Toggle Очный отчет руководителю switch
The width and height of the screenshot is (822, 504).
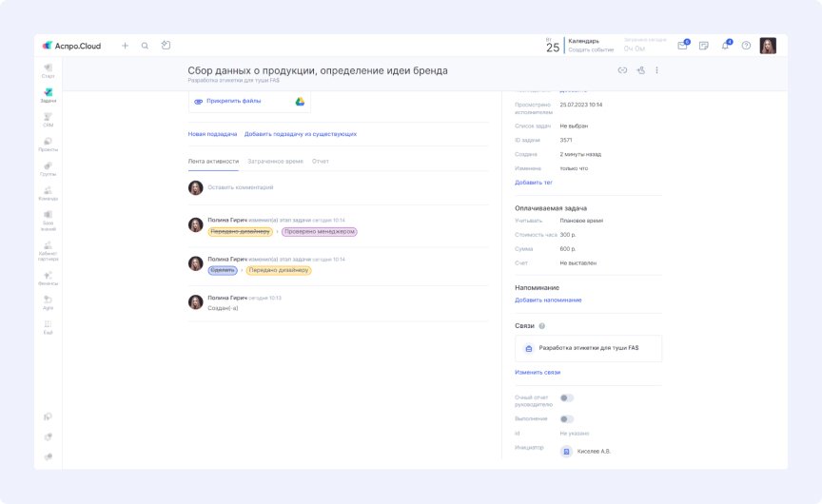(x=567, y=398)
